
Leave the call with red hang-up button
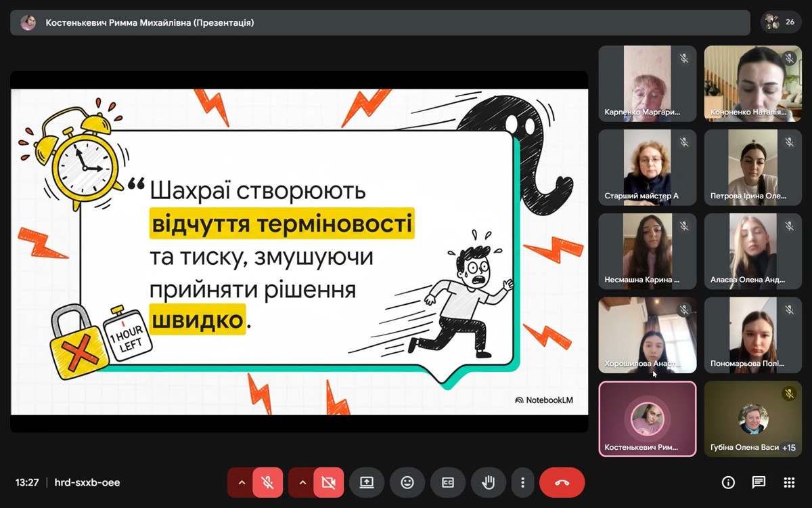562,482
